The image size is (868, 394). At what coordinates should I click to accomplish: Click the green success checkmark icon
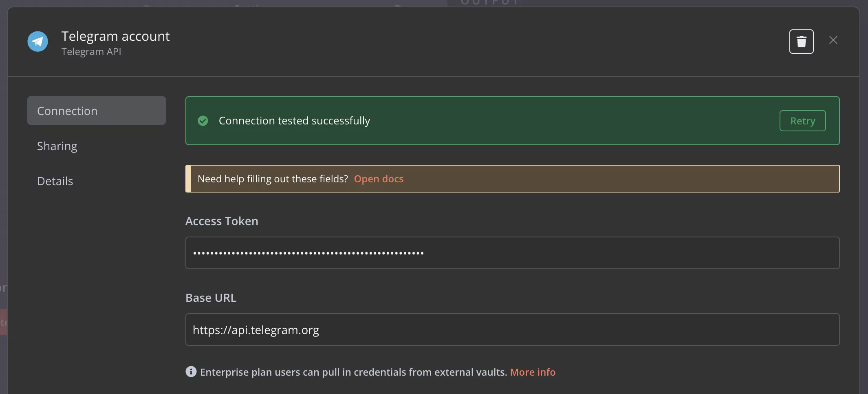click(203, 121)
